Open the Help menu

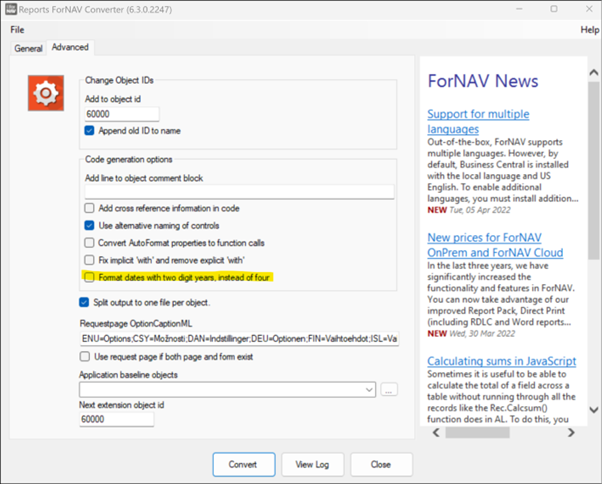pyautogui.click(x=589, y=30)
